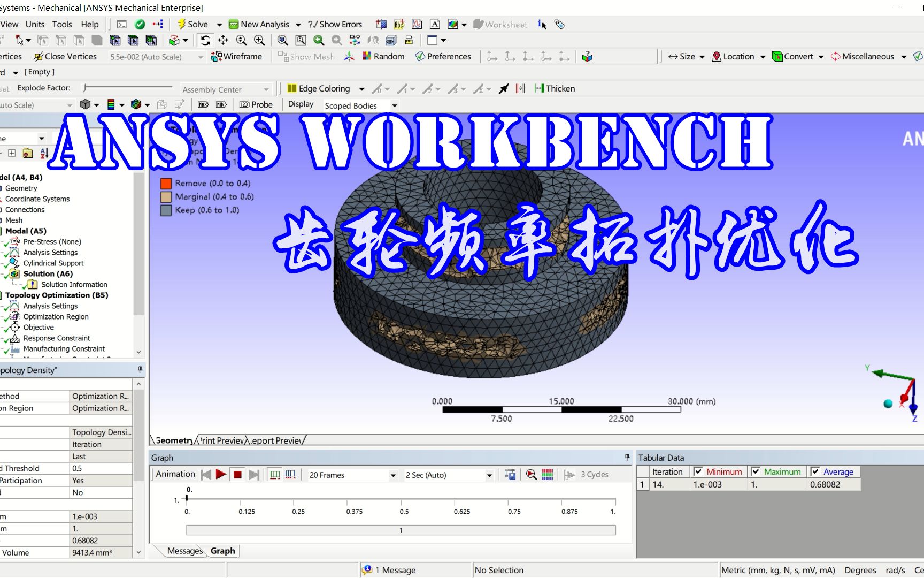Uncheck Maximum in Tabular Data
This screenshot has width=924, height=578.
coord(756,471)
